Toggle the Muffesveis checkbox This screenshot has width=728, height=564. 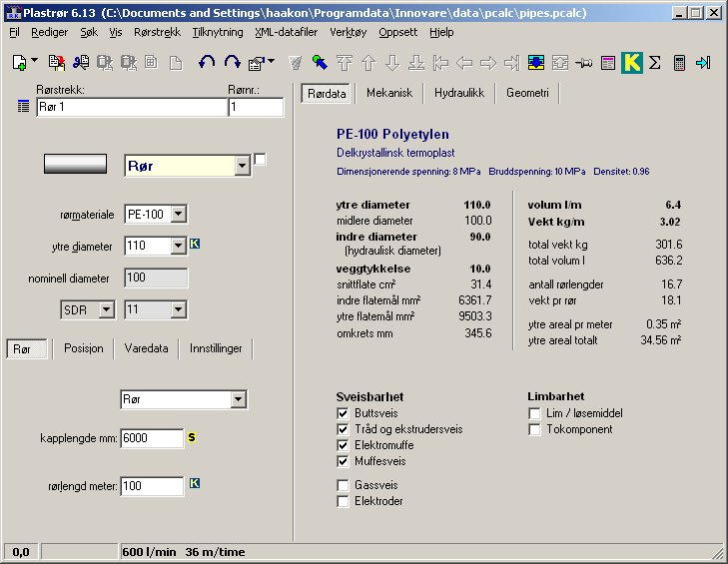[343, 461]
